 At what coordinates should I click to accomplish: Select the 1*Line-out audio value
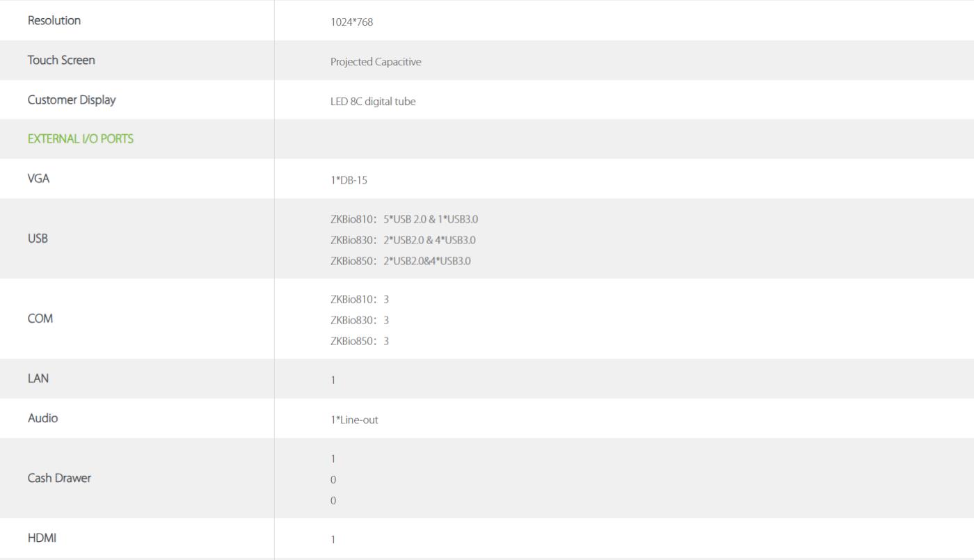(354, 420)
